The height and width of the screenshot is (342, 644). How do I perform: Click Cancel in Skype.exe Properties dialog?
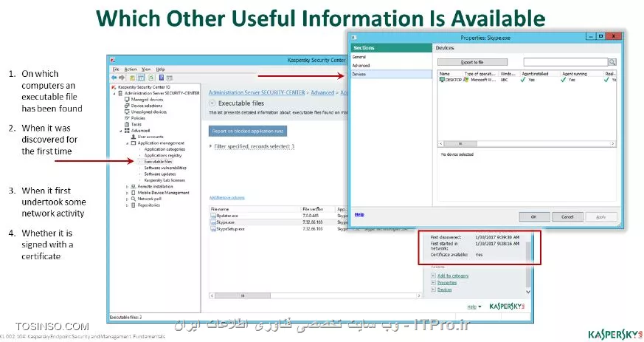[x=567, y=216]
